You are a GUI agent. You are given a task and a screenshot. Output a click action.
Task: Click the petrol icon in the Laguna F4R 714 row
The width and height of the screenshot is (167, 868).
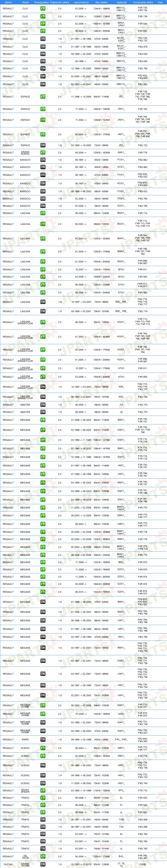click(43, 213)
